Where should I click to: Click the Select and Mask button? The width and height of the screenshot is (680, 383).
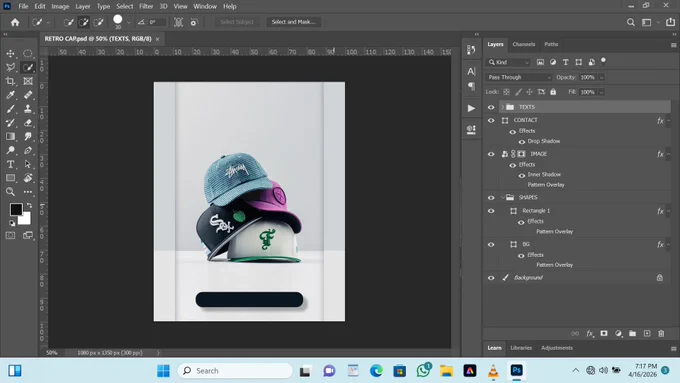[294, 22]
